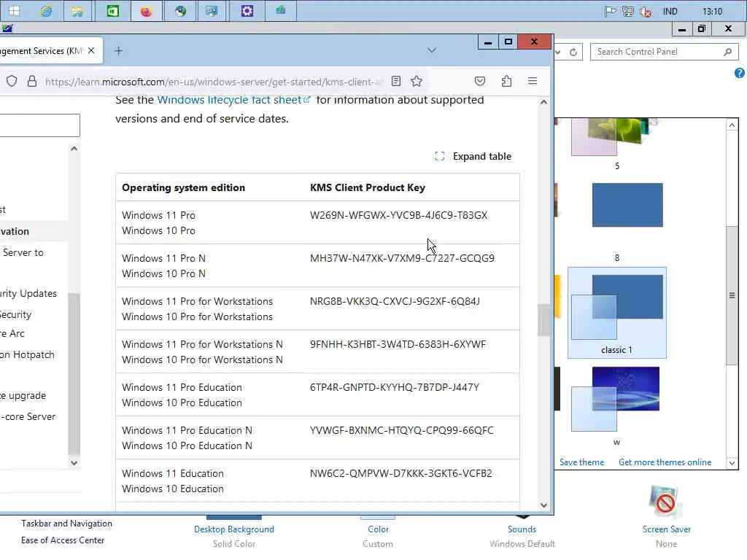
Task: Click the Control Panel refresh icon
Action: pos(573,52)
